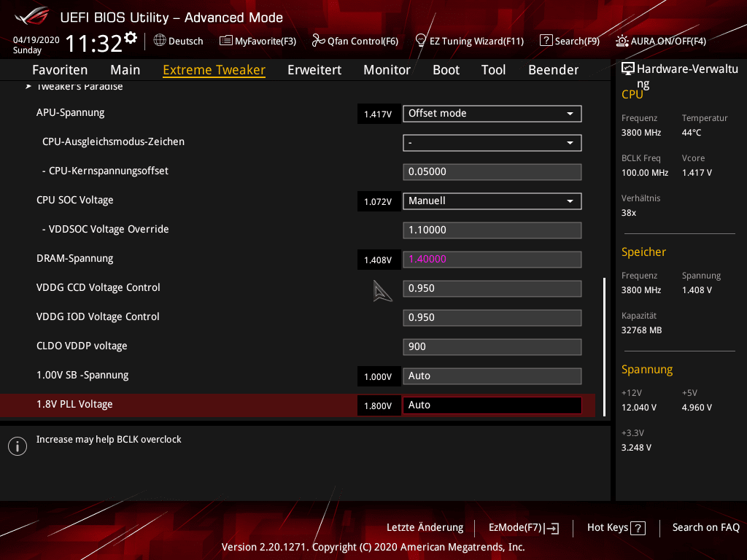Select the Extreme Tweaker tab
The image size is (747, 560).
pos(214,70)
